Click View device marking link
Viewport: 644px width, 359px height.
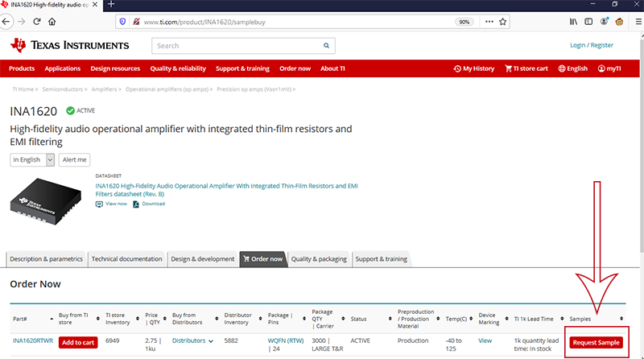tap(485, 340)
